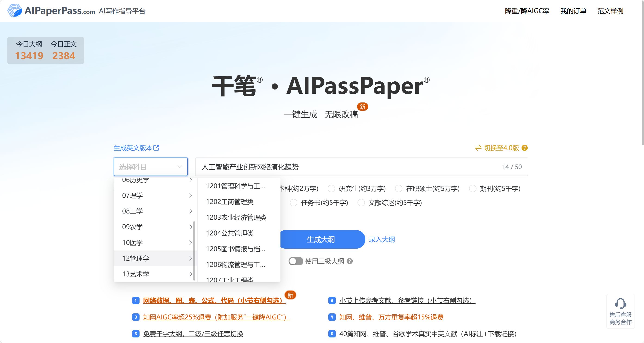This screenshot has width=644, height=343.
Task: Expand the 13艺术学 category arrow
Action: [190, 274]
